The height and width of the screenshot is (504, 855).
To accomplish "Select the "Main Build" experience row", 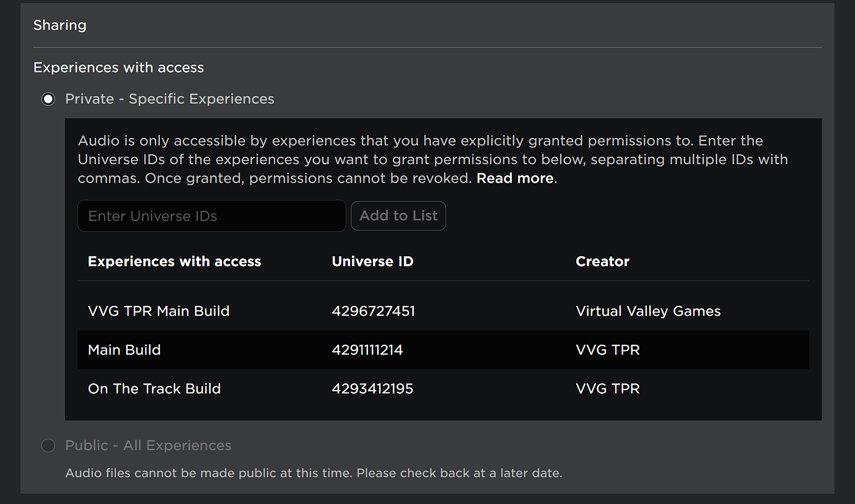I will (x=124, y=349).
